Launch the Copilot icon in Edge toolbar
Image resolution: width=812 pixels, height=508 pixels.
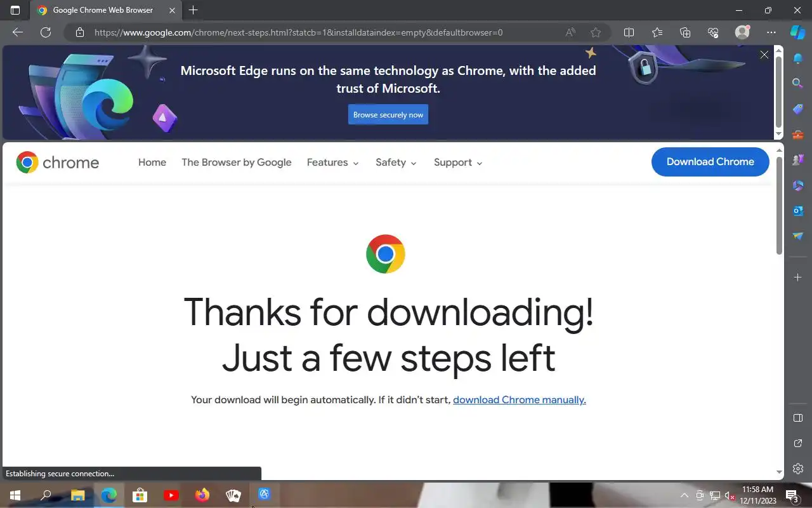tap(797, 32)
